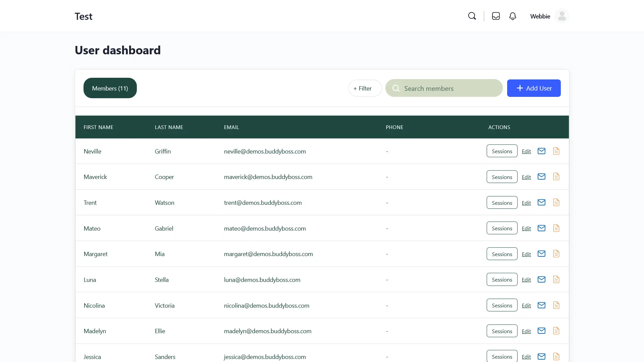This screenshot has width=644, height=362.
Task: Open the inbox messages icon
Action: tap(496, 16)
